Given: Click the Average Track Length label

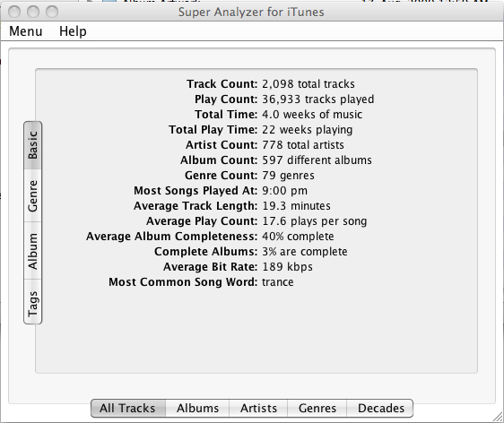Looking at the screenshot, I should tap(196, 206).
